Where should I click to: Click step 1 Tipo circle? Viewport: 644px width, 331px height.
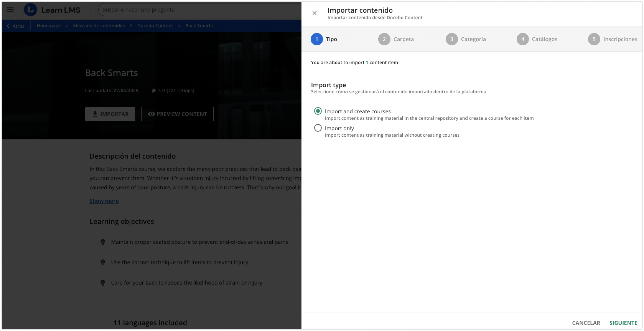point(316,39)
